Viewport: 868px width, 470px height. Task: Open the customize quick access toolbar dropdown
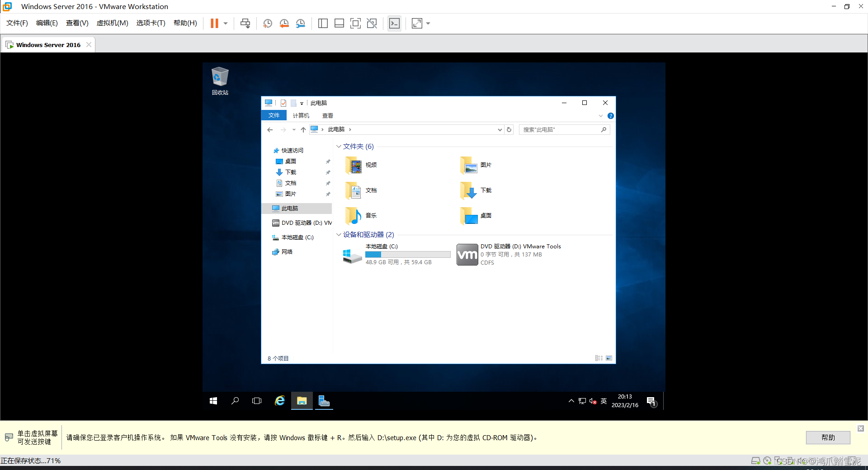[302, 104]
